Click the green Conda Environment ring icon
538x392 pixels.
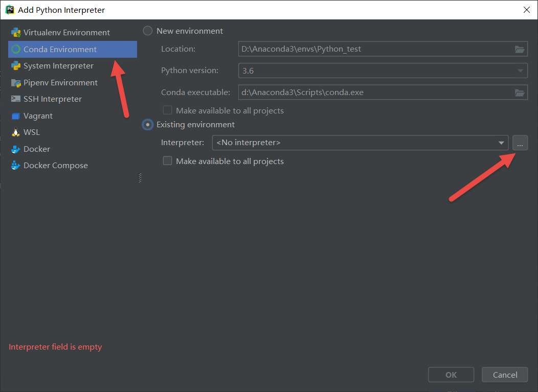tap(16, 50)
